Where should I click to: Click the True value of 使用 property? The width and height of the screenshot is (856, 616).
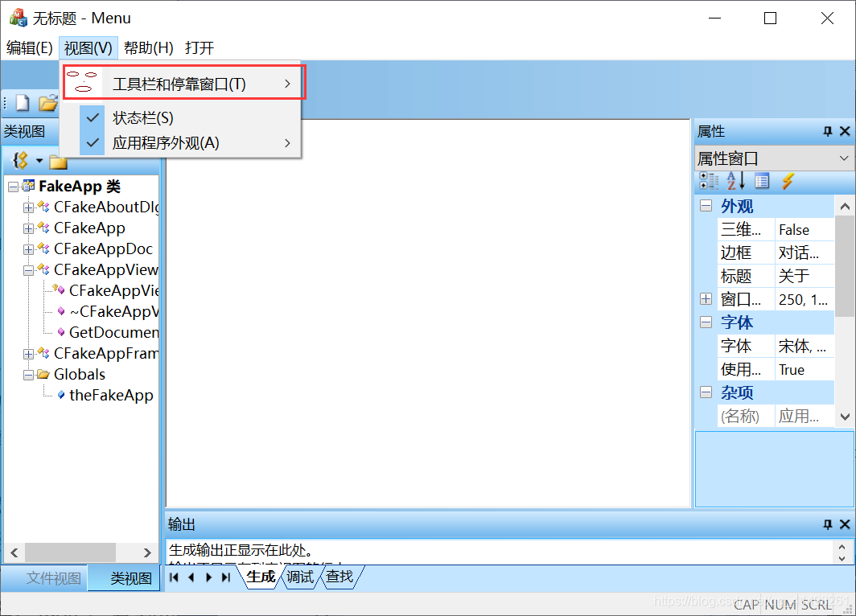[805, 370]
